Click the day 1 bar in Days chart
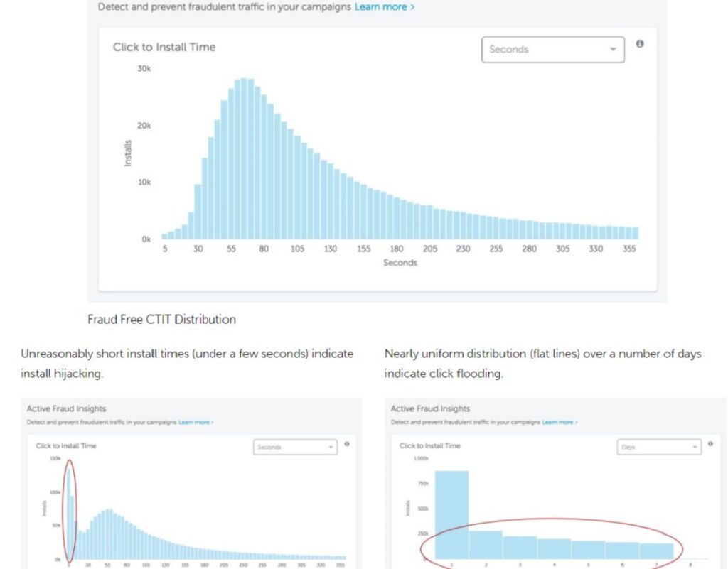The width and height of the screenshot is (728, 569). click(451, 515)
